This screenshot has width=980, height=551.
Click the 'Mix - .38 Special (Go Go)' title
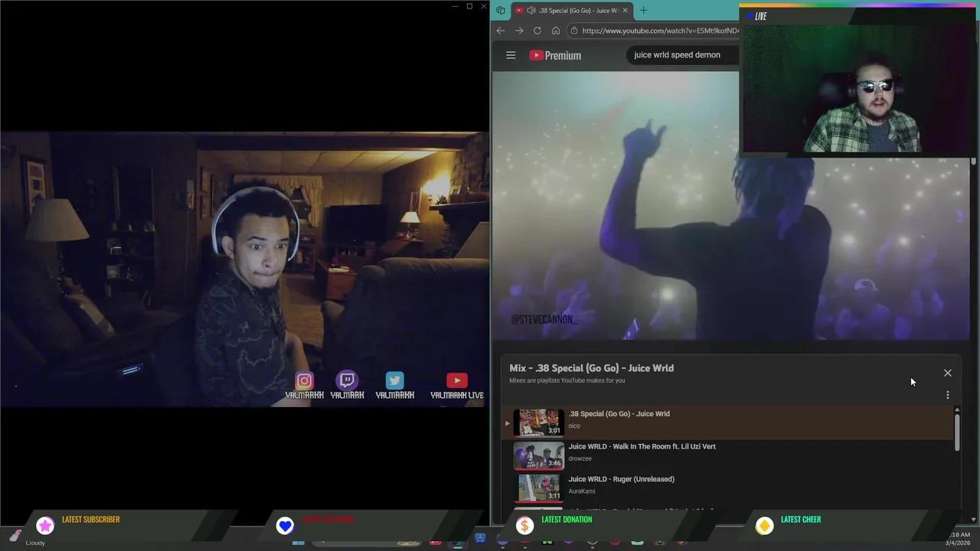[592, 368]
